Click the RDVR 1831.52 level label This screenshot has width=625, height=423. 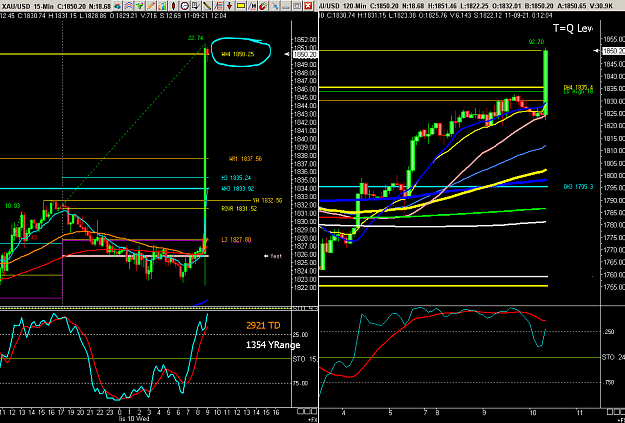pos(239,209)
